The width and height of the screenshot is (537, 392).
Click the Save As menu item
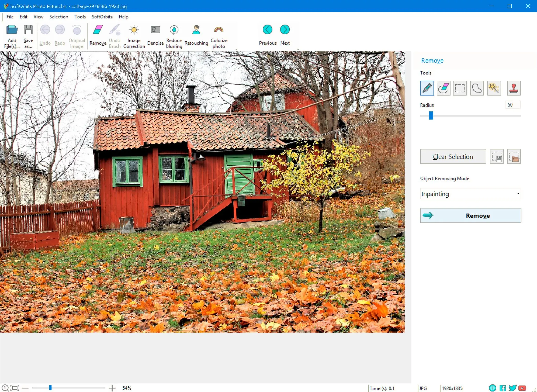[28, 35]
